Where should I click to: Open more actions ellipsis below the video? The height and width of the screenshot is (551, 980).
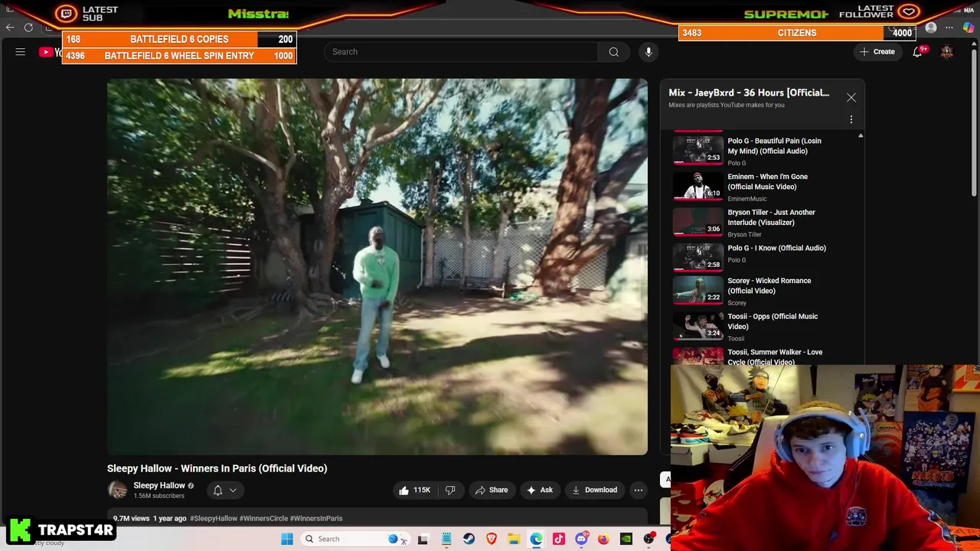point(639,490)
